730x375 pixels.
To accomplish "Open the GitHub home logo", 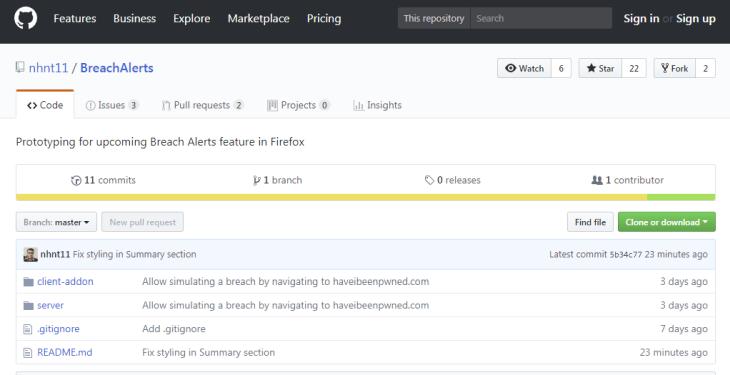I will (26, 19).
